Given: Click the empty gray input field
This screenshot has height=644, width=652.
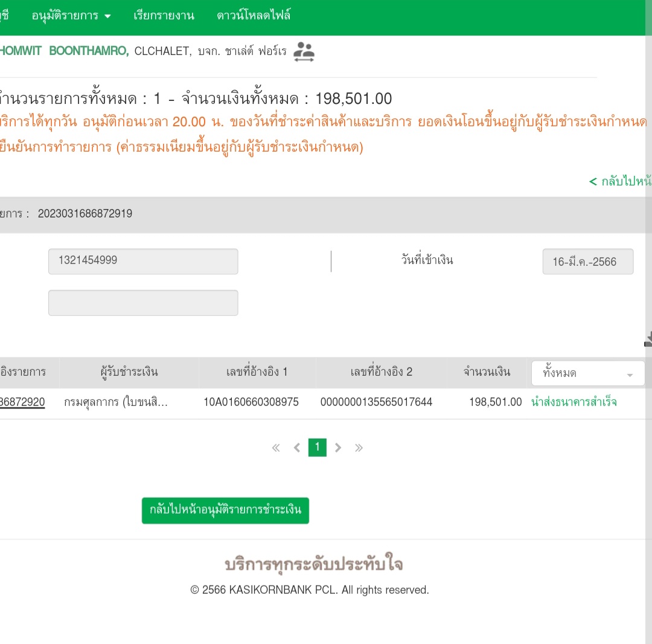Looking at the screenshot, I should point(143,303).
